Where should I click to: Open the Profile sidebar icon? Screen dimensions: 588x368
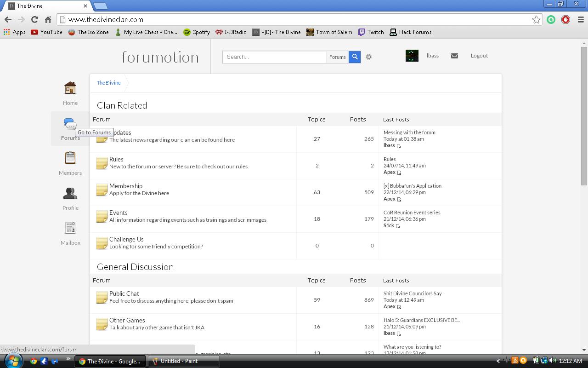[x=70, y=193]
